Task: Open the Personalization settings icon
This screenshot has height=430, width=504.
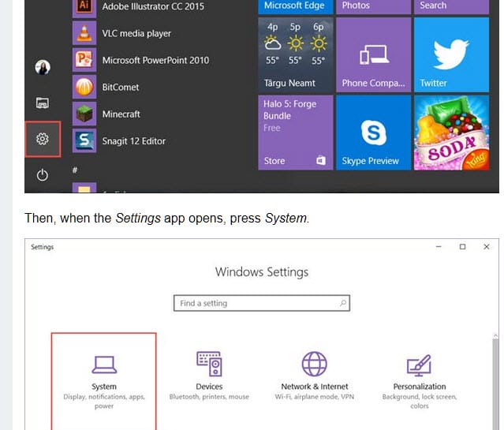Action: (x=419, y=365)
